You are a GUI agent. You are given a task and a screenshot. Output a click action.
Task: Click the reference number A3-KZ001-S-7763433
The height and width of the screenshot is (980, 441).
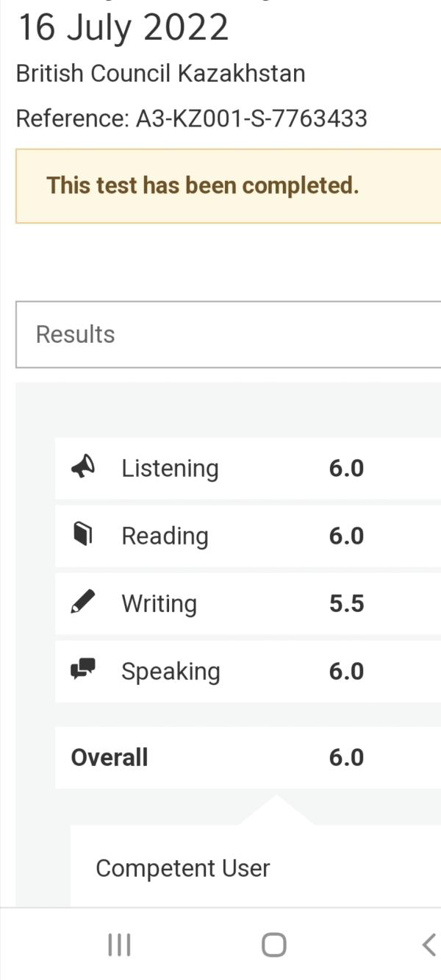click(x=251, y=118)
